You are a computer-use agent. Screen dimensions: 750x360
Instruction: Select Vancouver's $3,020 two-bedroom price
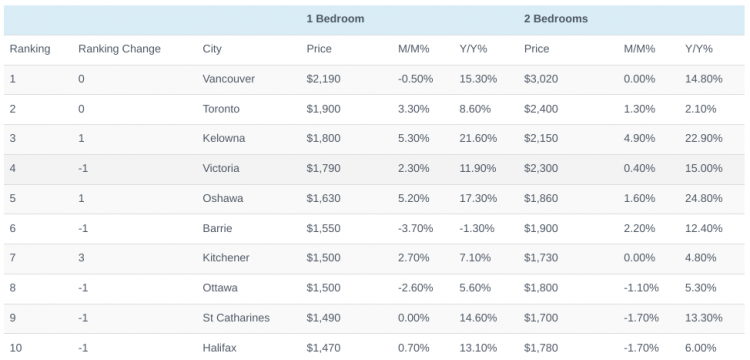(x=541, y=79)
